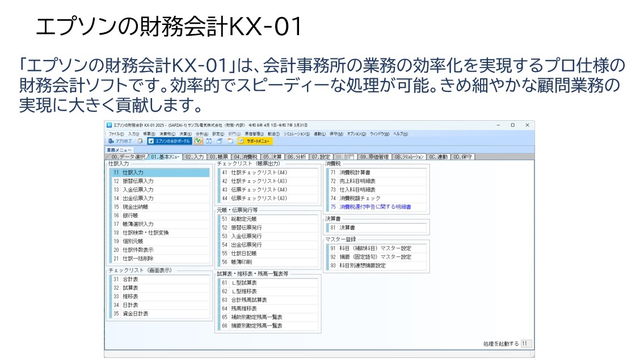
Task: Select 51 総勘定元帳
Action: tap(268, 220)
